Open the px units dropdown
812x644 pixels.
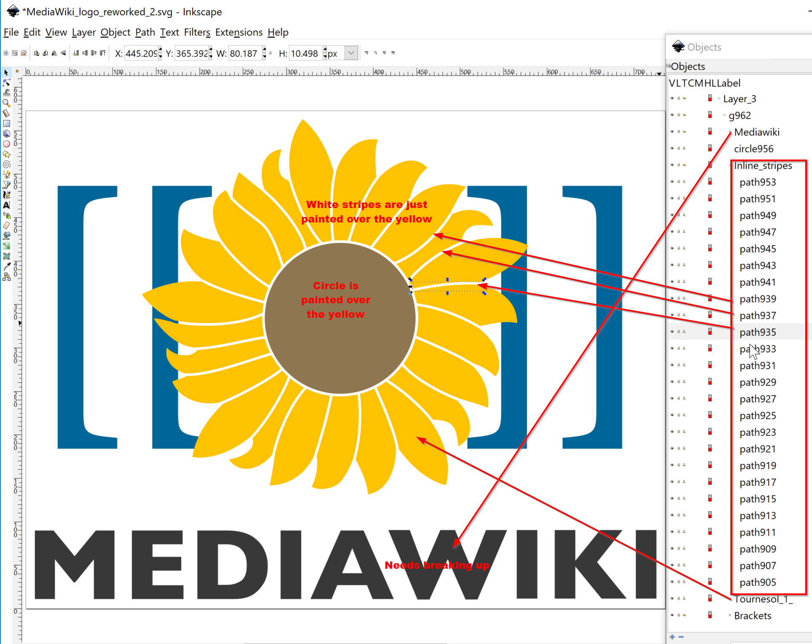(x=351, y=53)
